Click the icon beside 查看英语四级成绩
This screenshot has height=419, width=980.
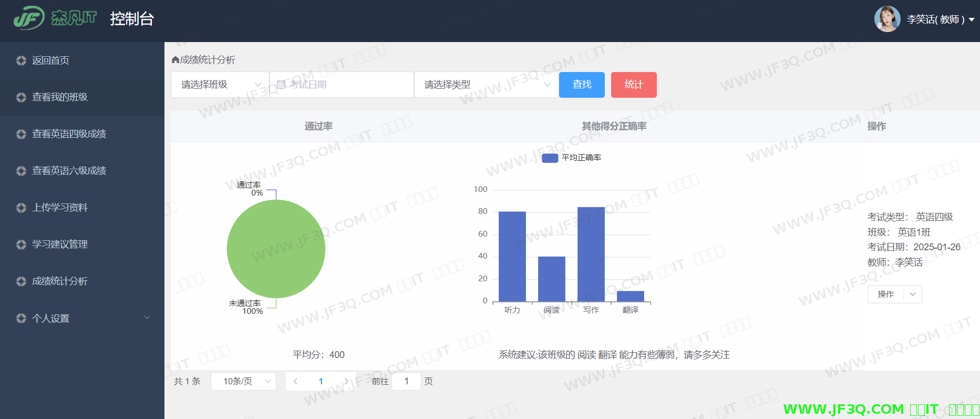pyautogui.click(x=21, y=134)
